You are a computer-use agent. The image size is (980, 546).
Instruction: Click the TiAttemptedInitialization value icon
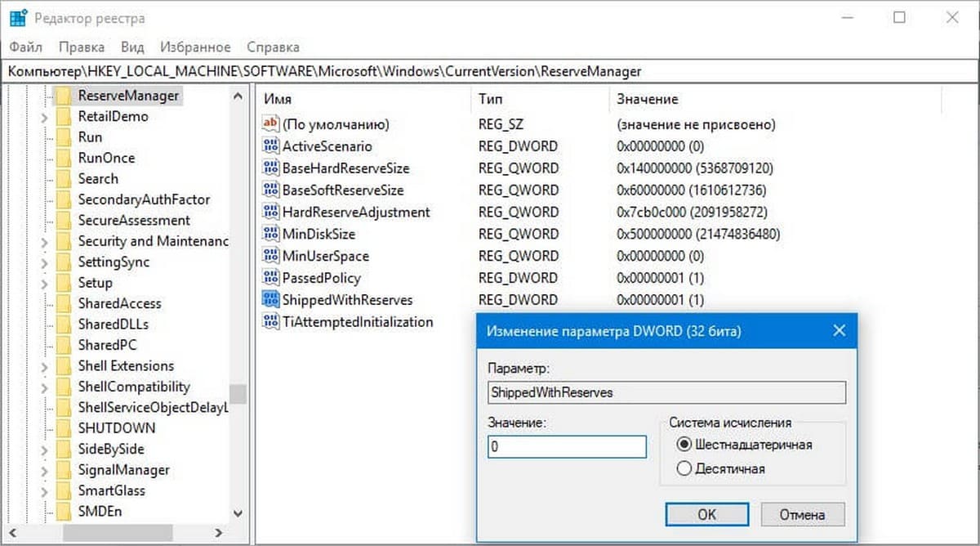(x=270, y=321)
